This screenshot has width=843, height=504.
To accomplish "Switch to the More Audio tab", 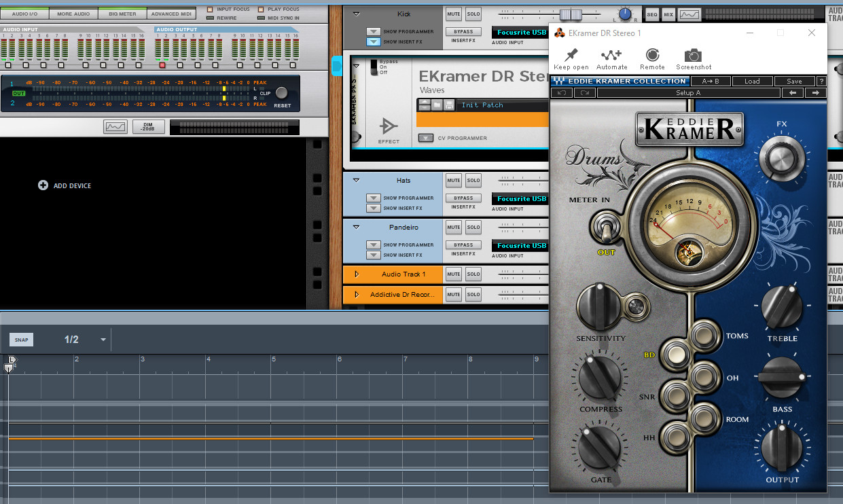I will 73,14.
